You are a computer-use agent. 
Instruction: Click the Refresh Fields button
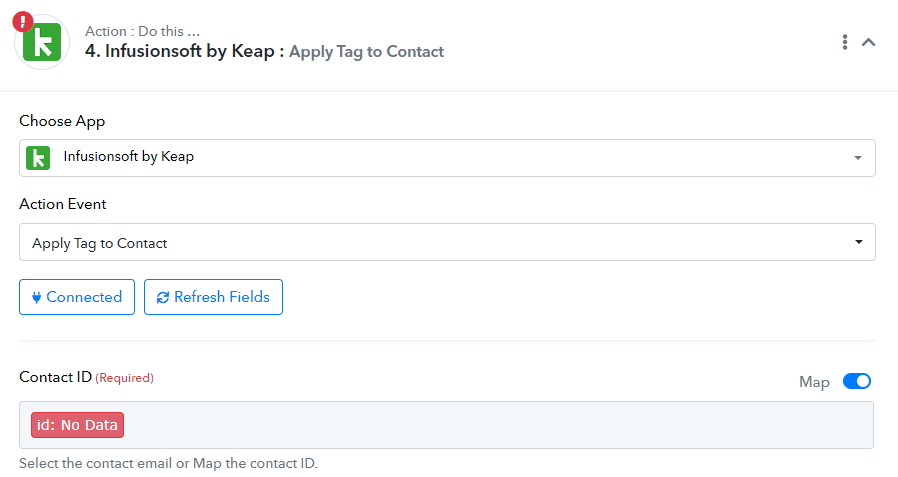(213, 297)
